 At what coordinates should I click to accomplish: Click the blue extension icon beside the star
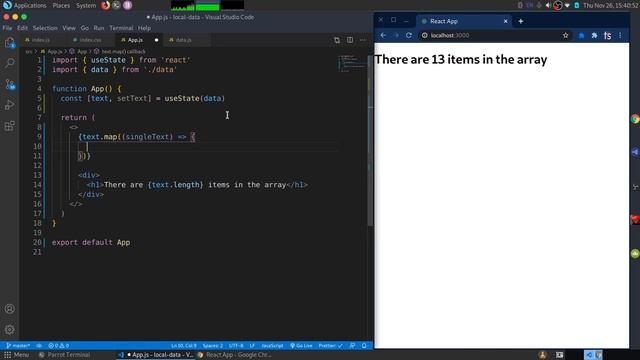pyautogui.click(x=581, y=36)
